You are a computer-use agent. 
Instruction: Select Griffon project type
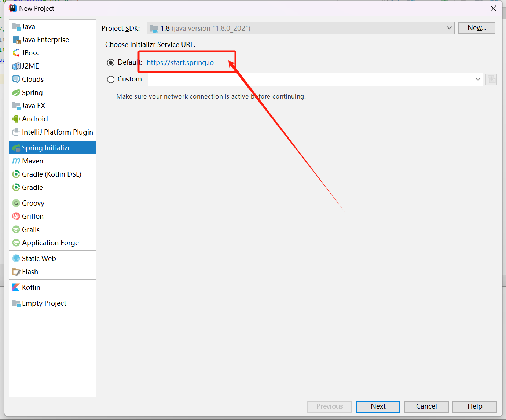tap(52, 216)
